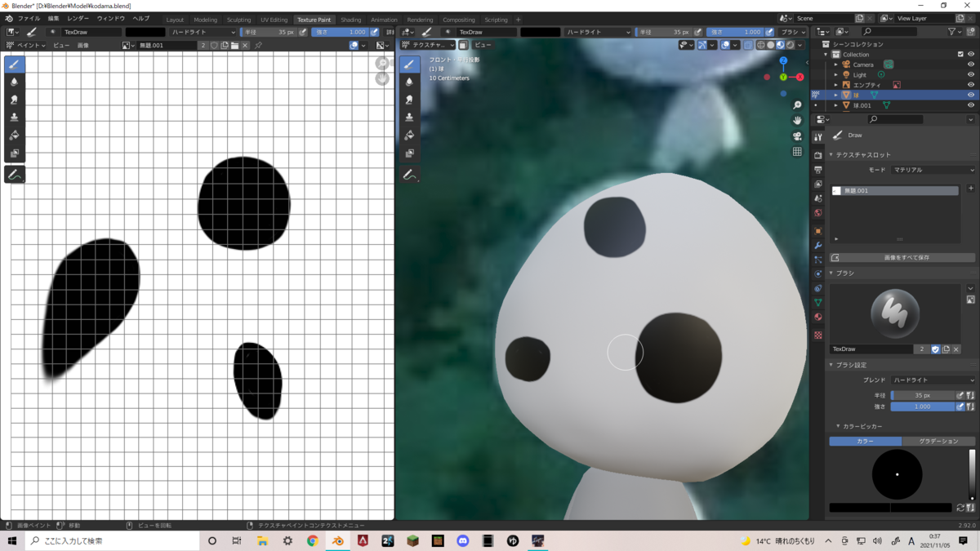980x551 pixels.
Task: Switch to the UV Editing workspace tab
Action: (x=274, y=20)
